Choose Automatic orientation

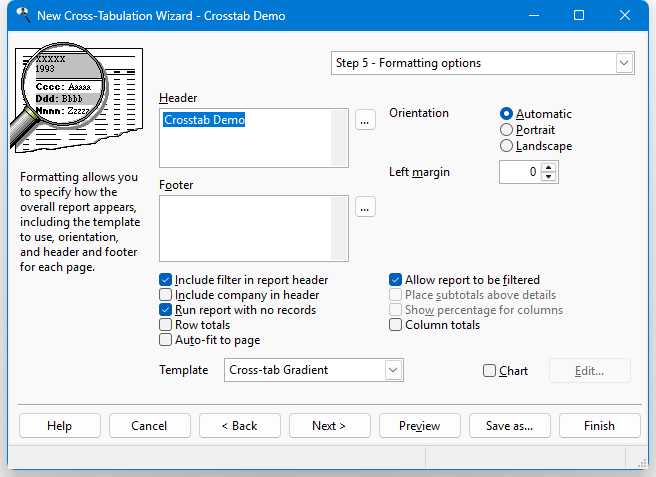coord(507,114)
